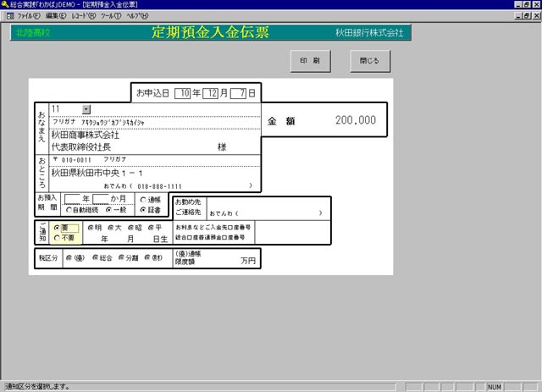542x392 pixels.
Task: Click the app icon in the title bar
Action: pos(5,5)
